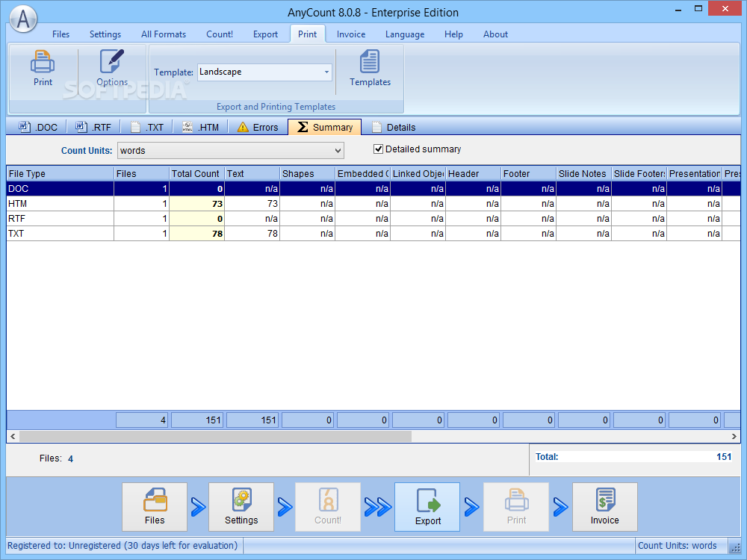Click the Registered to status bar text
Image resolution: width=747 pixels, height=560 pixels.
(x=123, y=546)
